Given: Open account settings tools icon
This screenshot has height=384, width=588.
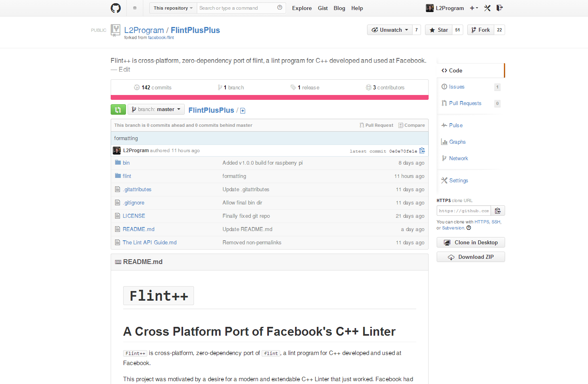Looking at the screenshot, I should point(487,8).
